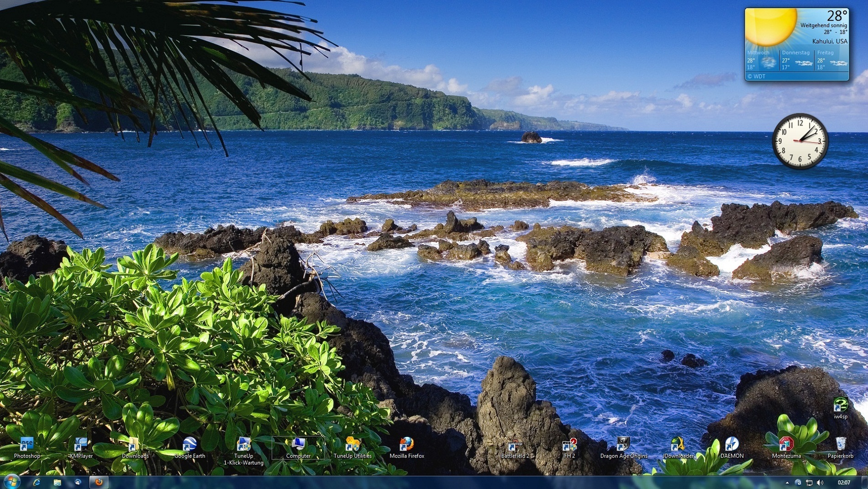
Task: Click the taskbar clock showing 02:07
Action: (844, 483)
